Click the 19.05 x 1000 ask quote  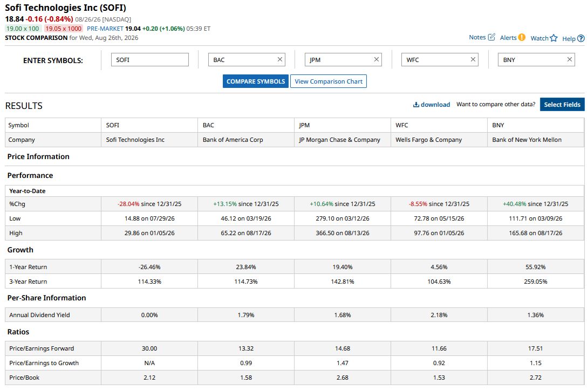click(x=63, y=29)
